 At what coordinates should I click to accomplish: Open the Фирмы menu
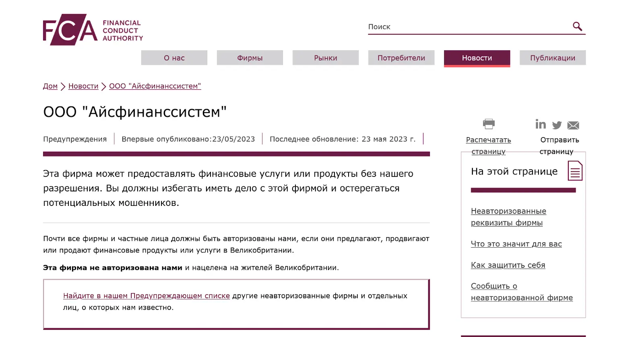250,58
